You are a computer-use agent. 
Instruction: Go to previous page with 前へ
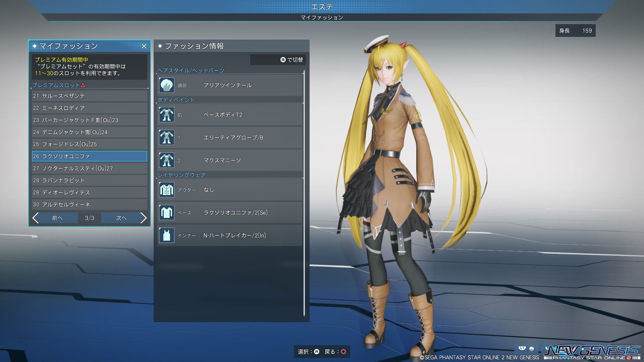coord(57,218)
